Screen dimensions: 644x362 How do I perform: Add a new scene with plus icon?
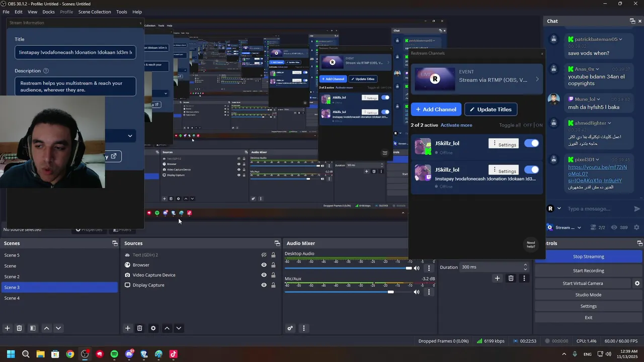point(7,328)
